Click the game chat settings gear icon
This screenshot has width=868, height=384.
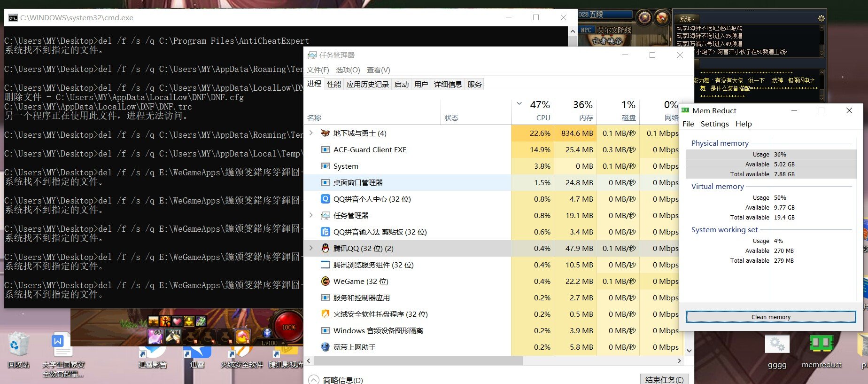tap(821, 18)
